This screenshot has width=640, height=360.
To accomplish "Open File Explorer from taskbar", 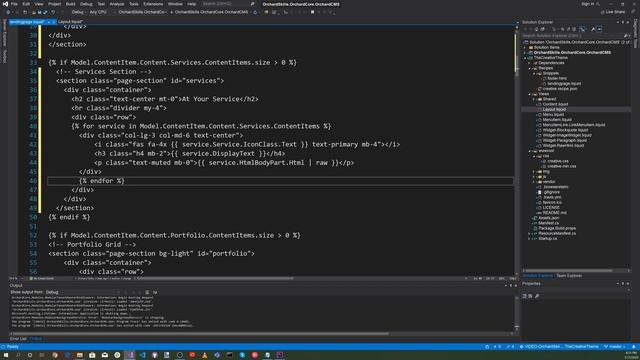I will [x=80, y=355].
